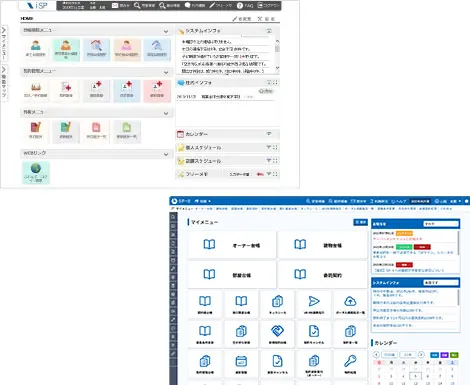Open the calendar icon tile in マイメニュー
The height and width of the screenshot is (385, 470).
(241, 364)
